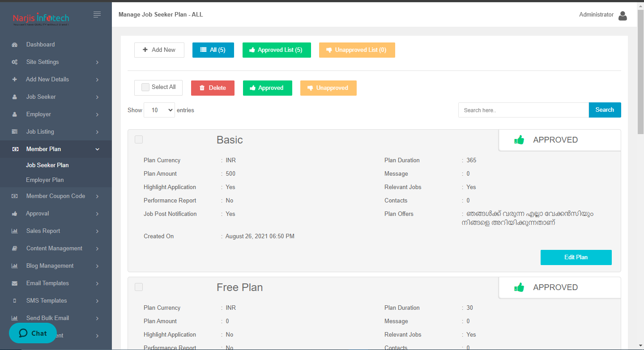The width and height of the screenshot is (644, 350).
Task: Click the Add New Details plus icon
Action: [15, 80]
